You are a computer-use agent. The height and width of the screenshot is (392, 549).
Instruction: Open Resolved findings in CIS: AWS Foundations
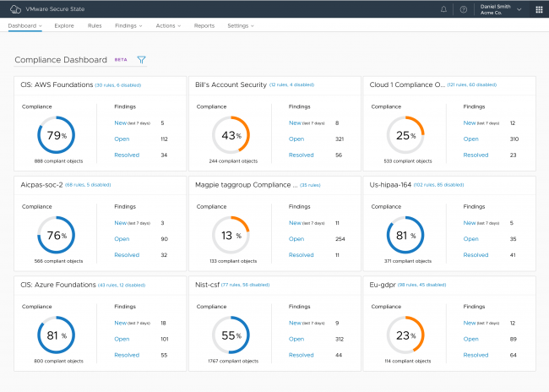click(127, 155)
